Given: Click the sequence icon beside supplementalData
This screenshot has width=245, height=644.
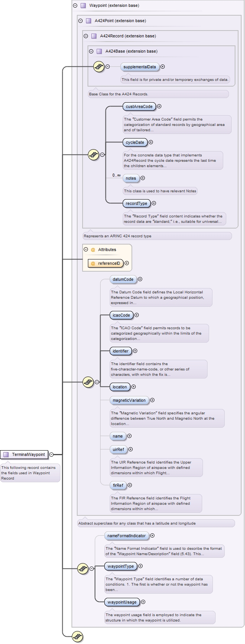Looking at the screenshot, I should [x=99, y=67].
